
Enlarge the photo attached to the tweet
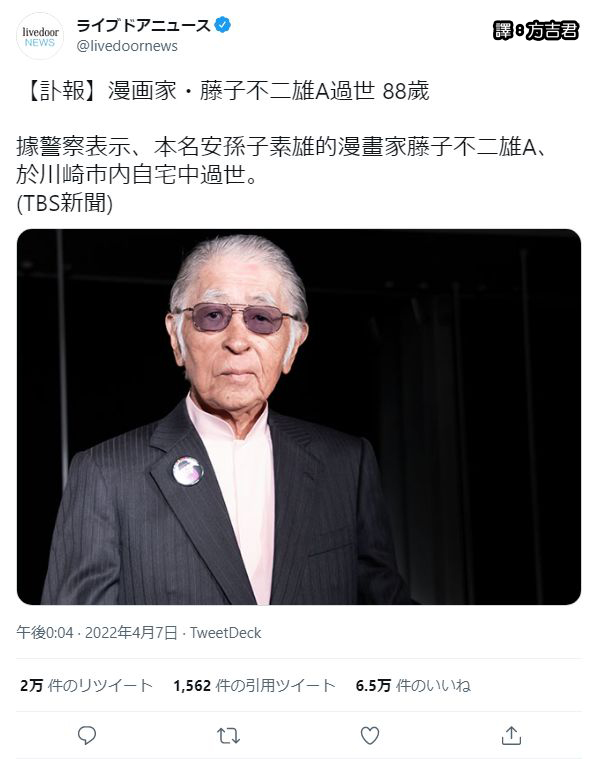tap(299, 417)
